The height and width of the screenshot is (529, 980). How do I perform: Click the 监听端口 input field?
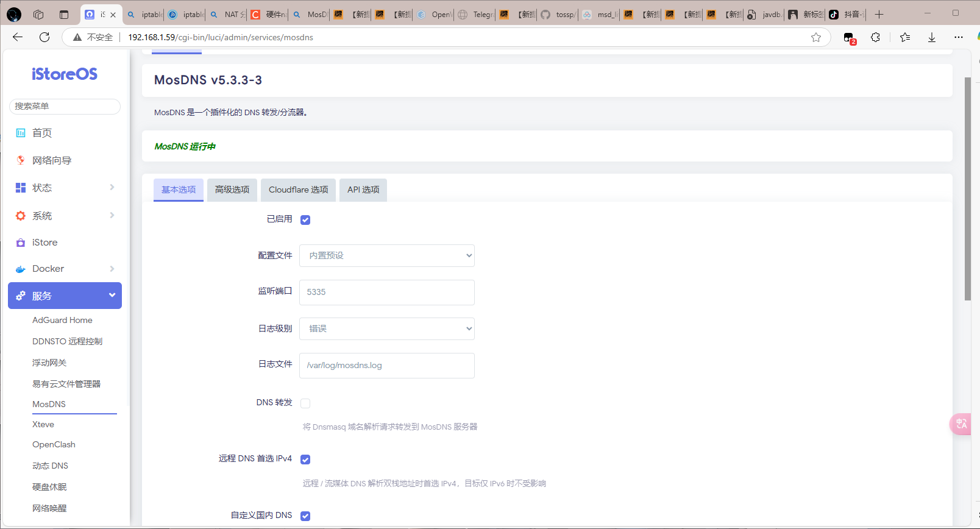386,293
